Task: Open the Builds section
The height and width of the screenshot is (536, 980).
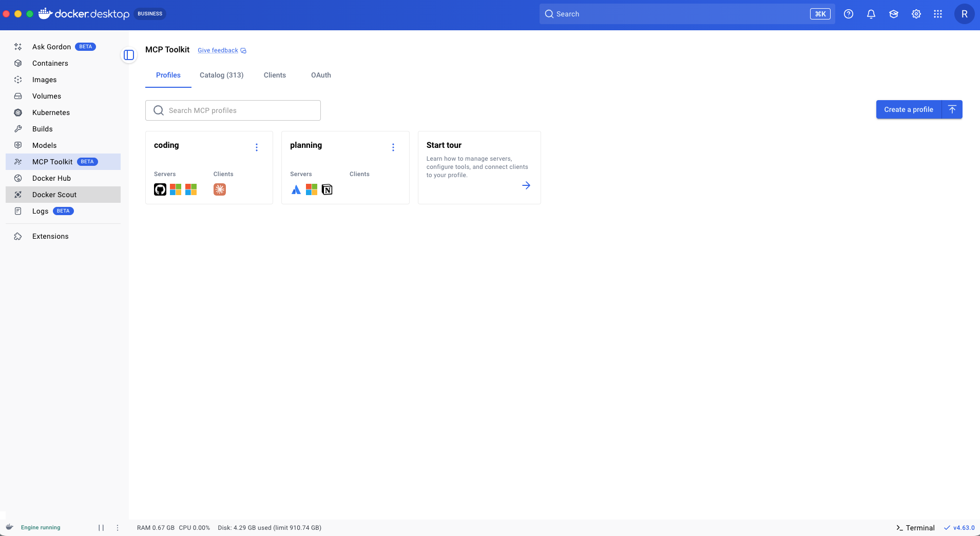Action: click(x=63, y=129)
